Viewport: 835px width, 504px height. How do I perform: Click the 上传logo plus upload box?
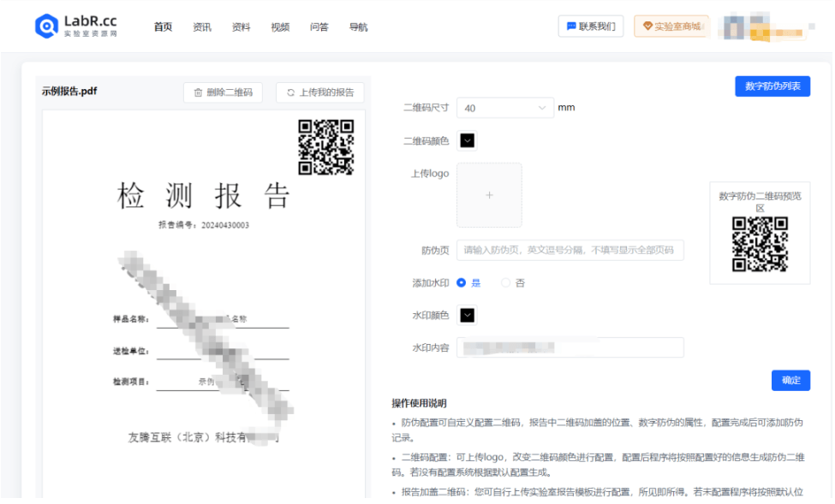pos(489,195)
